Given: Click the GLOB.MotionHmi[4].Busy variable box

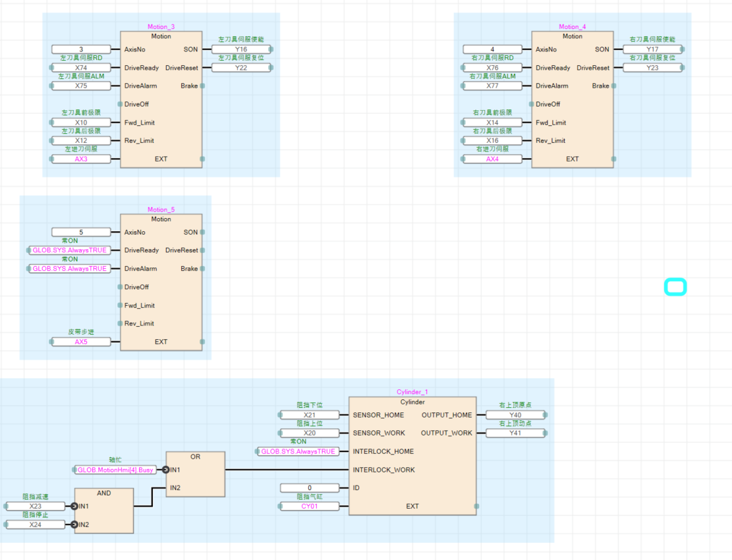Looking at the screenshot, I should tap(116, 470).
